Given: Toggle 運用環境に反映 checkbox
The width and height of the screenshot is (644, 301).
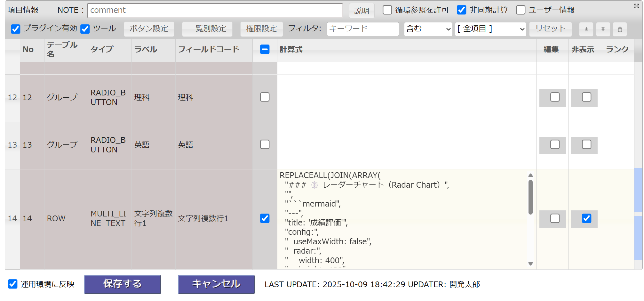Looking at the screenshot, I should click(x=12, y=284).
